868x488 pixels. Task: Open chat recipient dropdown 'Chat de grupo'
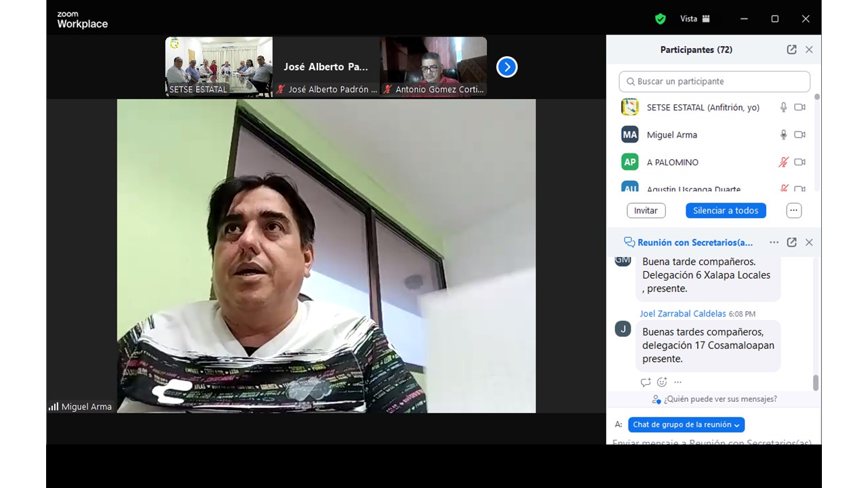[x=686, y=424]
